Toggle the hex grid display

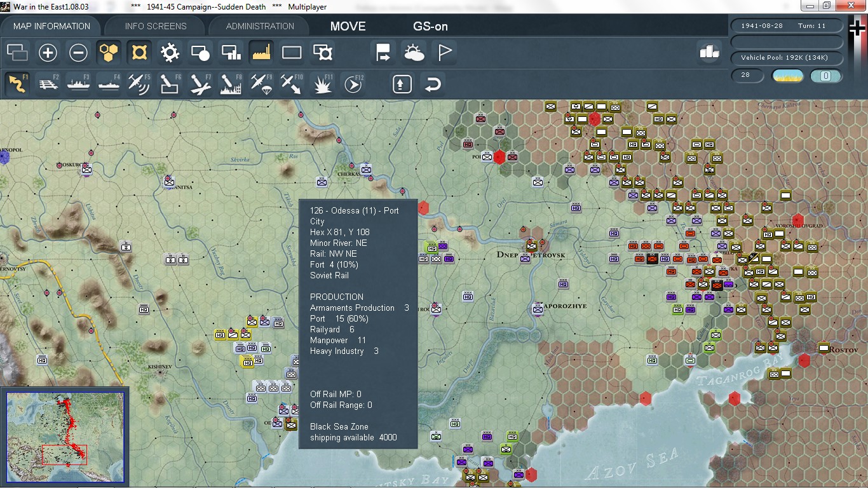(109, 53)
